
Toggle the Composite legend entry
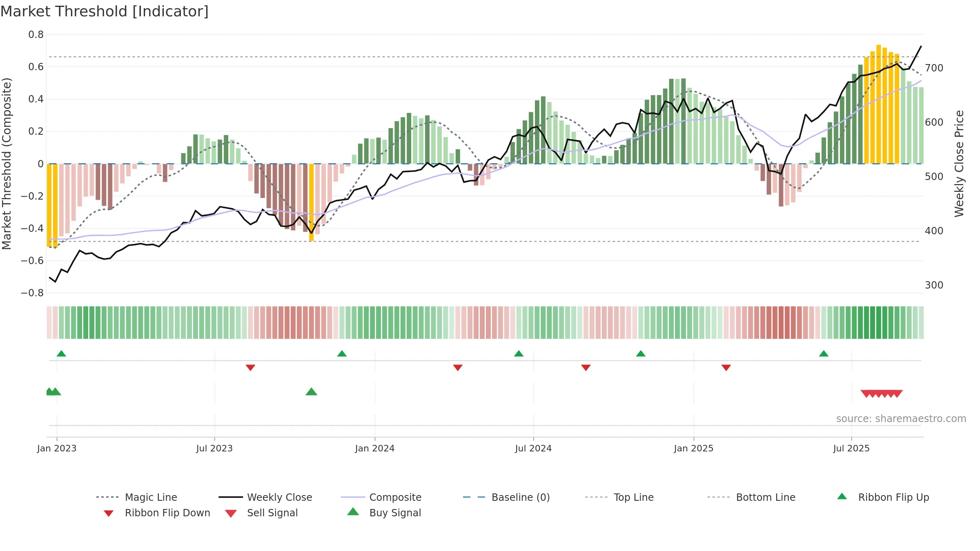[381, 497]
